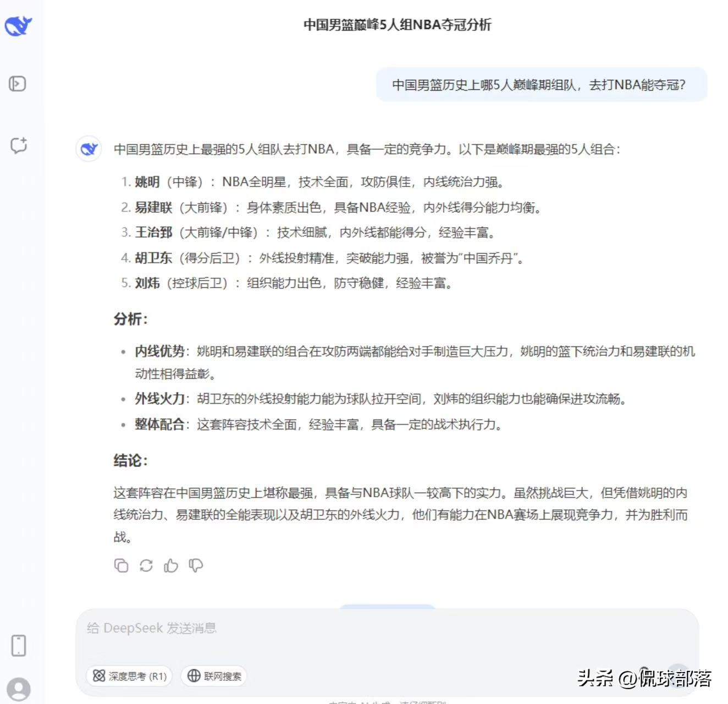Click the list row starting with 姚明 (中锋)
This screenshot has height=704, width=728.
pos(313,182)
